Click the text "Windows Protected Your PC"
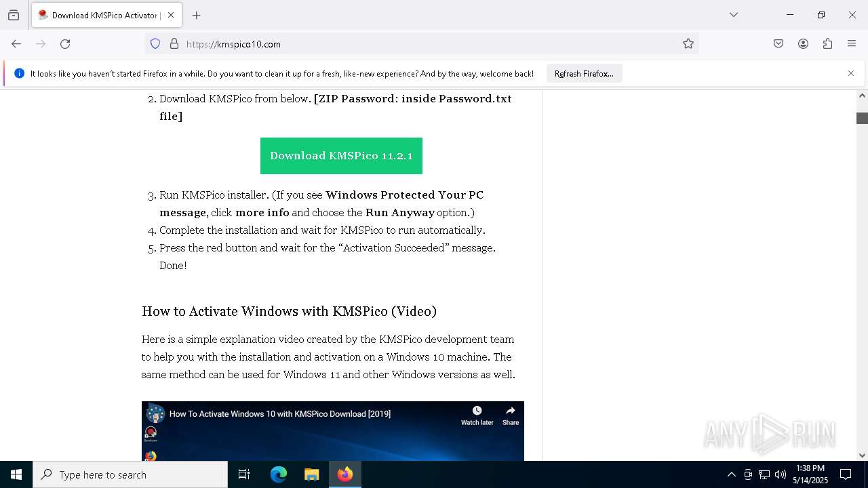Image resolution: width=868 pixels, height=488 pixels. [x=404, y=195]
